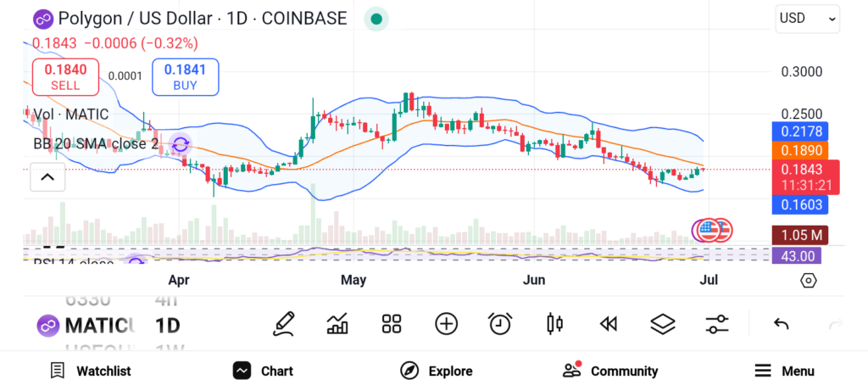Tap the May date axis label
Viewport: 868px width, 391px height.
point(353,280)
